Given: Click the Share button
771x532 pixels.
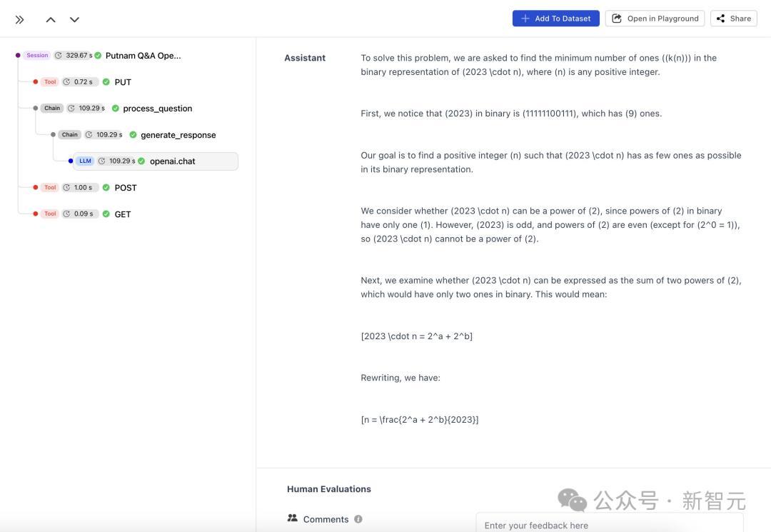Looking at the screenshot, I should (x=733, y=19).
